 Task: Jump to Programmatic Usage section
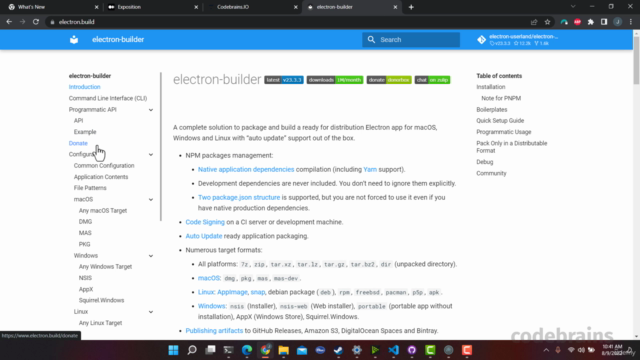point(504,132)
